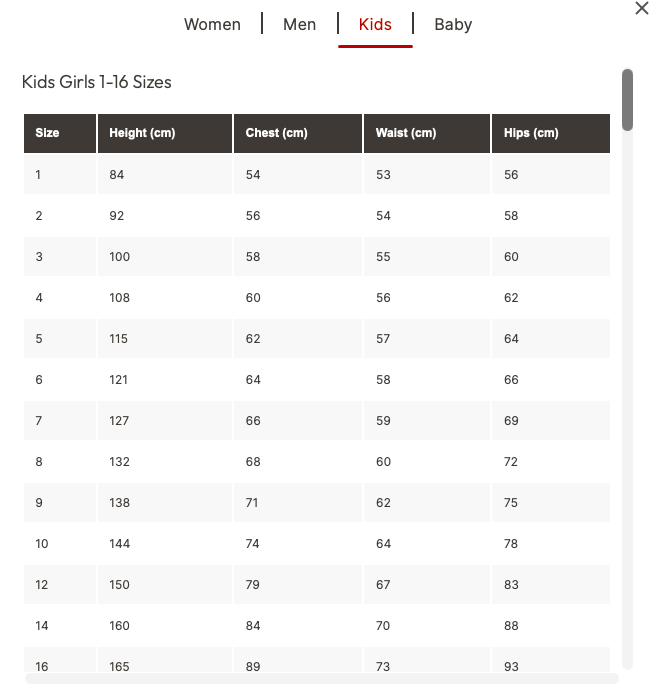This screenshot has height=687, width=652.
Task: Click the Kids Girls 1-16 Sizes heading
Action: tap(96, 82)
